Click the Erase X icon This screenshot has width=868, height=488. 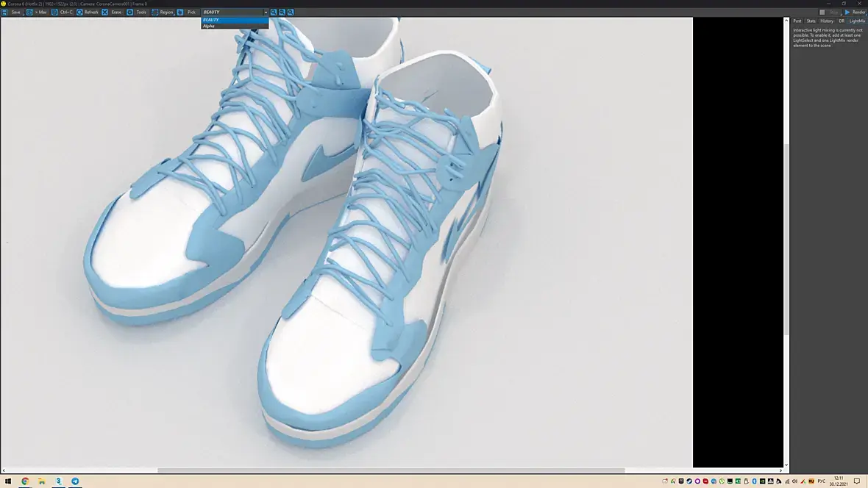tap(104, 12)
